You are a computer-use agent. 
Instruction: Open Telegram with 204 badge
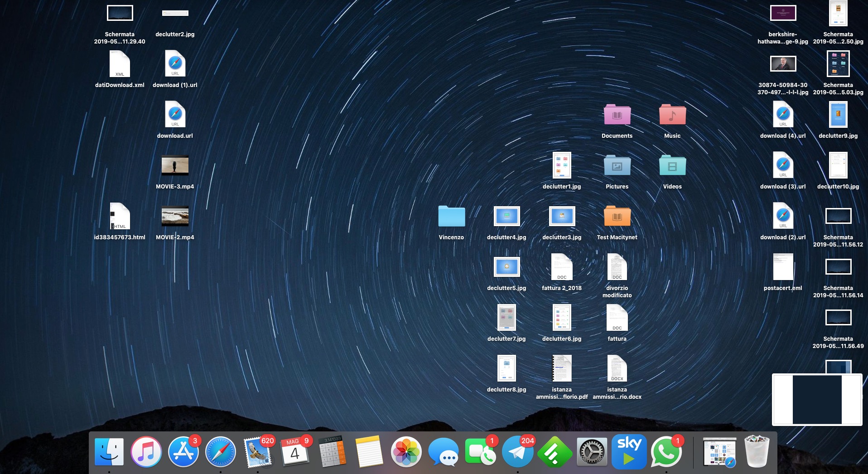[518, 452]
